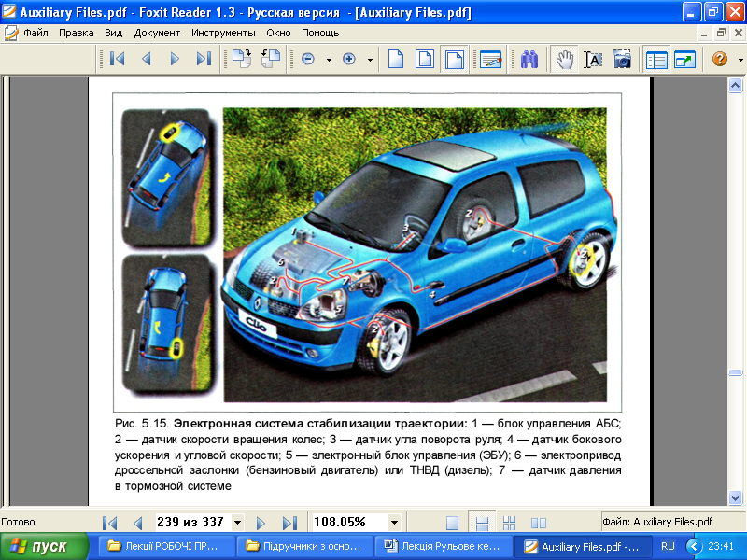The width and height of the screenshot is (747, 560).
Task: Restore the inner document window
Action: coord(721,33)
